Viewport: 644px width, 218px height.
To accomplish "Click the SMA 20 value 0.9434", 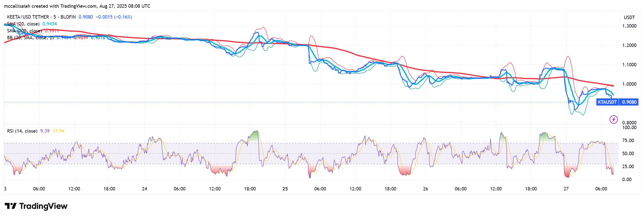I will (x=49, y=24).
